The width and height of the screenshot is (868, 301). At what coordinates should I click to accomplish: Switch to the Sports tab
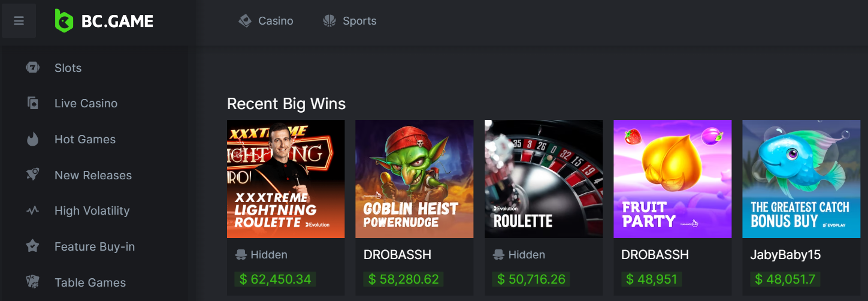point(350,21)
